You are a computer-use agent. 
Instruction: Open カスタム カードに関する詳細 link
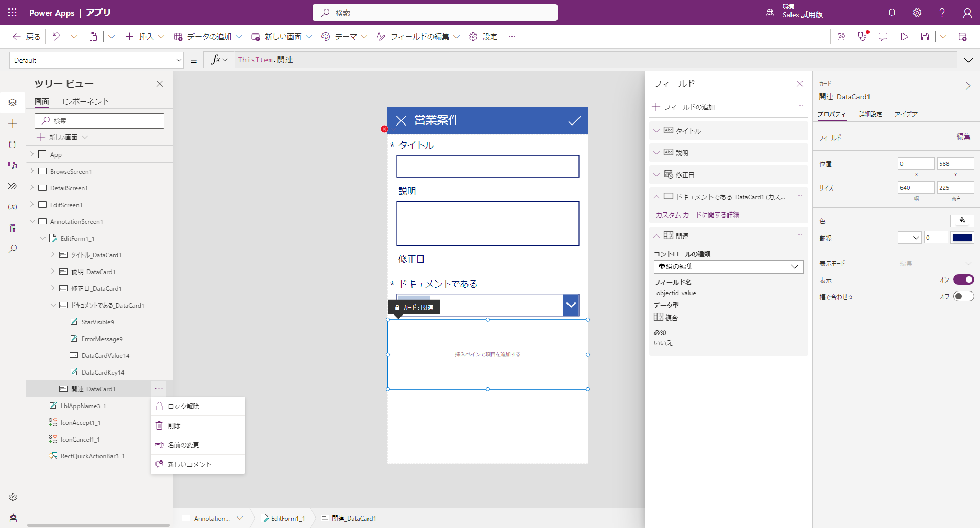point(697,215)
